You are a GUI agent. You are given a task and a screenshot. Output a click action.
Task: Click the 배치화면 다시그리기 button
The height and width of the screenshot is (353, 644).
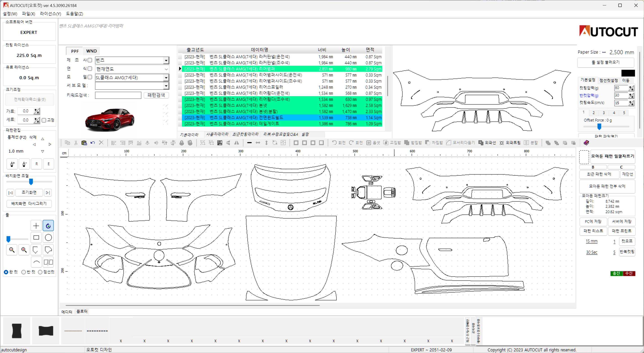click(x=29, y=204)
